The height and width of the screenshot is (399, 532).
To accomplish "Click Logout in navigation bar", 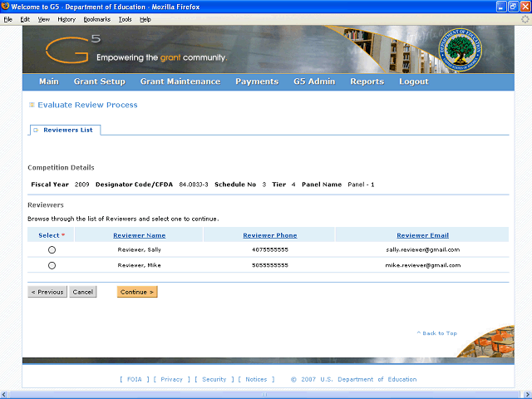I will 414,81.
